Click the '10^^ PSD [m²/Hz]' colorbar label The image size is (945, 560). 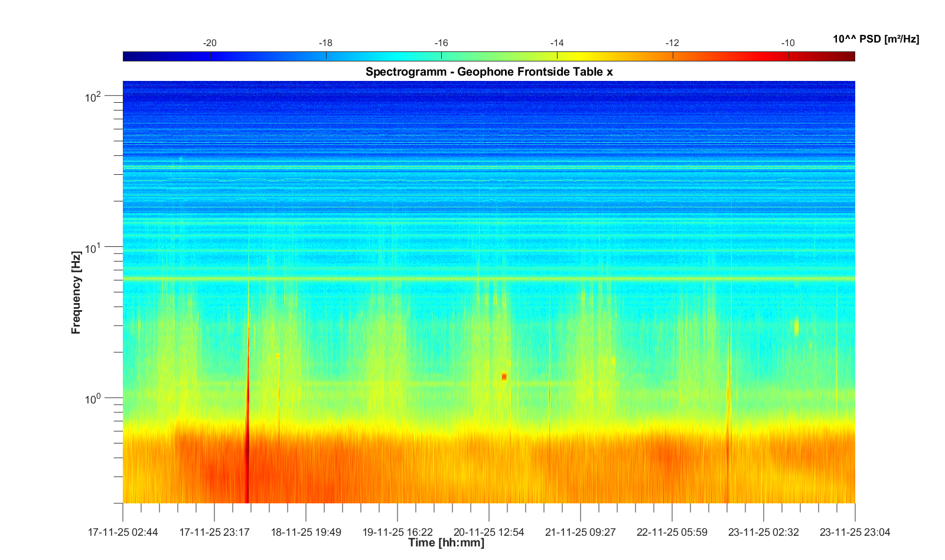point(875,40)
